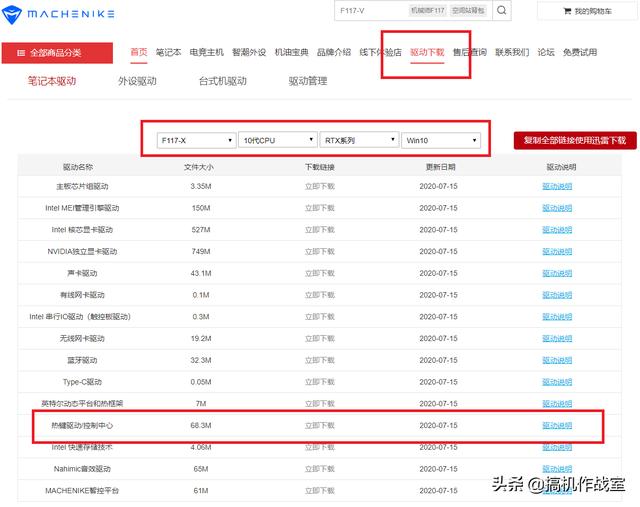The width and height of the screenshot is (640, 507).
Task: Open the 机油宝典 menu item
Action: tap(291, 52)
